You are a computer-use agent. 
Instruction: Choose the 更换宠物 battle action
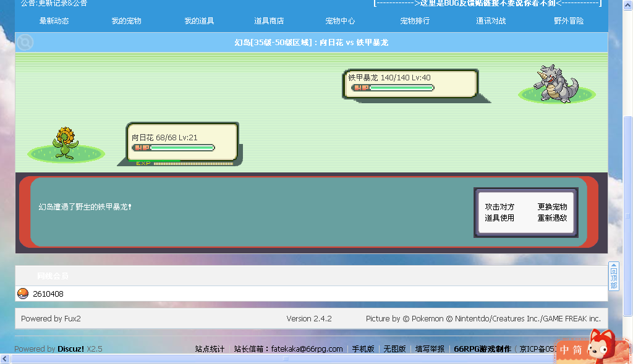(552, 206)
